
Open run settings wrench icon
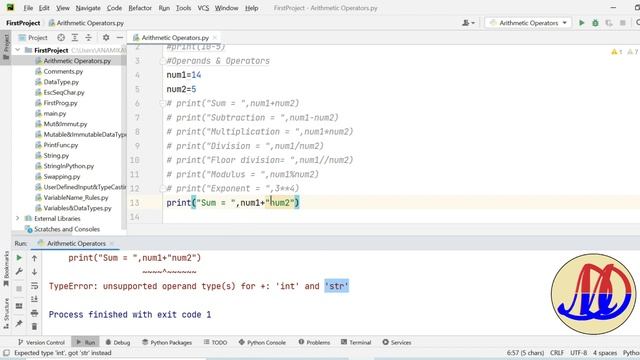[19, 271]
